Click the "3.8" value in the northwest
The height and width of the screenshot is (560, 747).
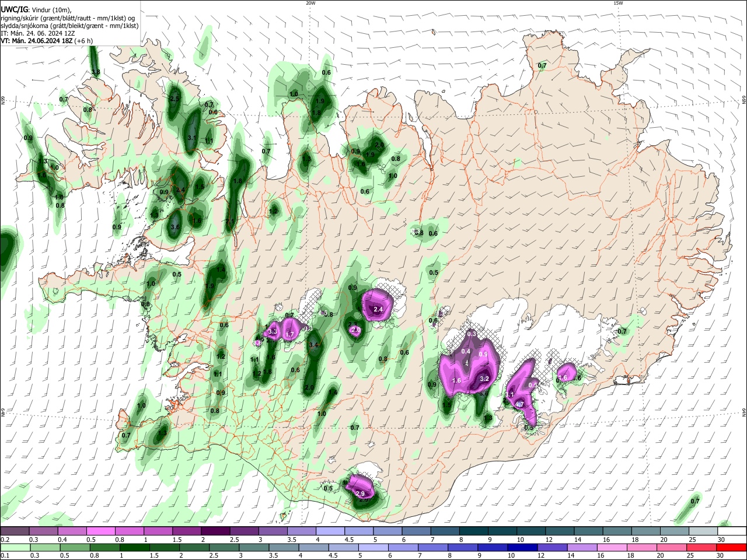tap(96, 72)
